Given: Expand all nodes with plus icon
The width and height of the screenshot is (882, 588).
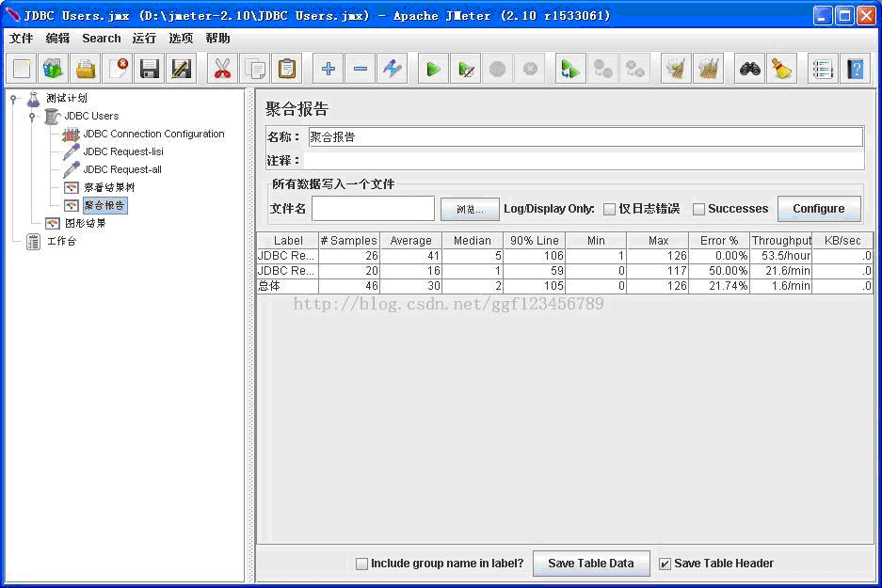Looking at the screenshot, I should click(x=328, y=69).
